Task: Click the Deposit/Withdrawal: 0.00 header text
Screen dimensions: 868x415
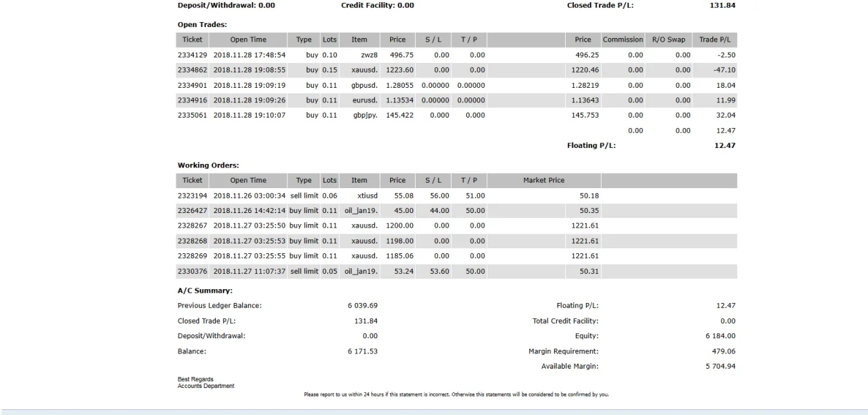Action: tap(226, 5)
